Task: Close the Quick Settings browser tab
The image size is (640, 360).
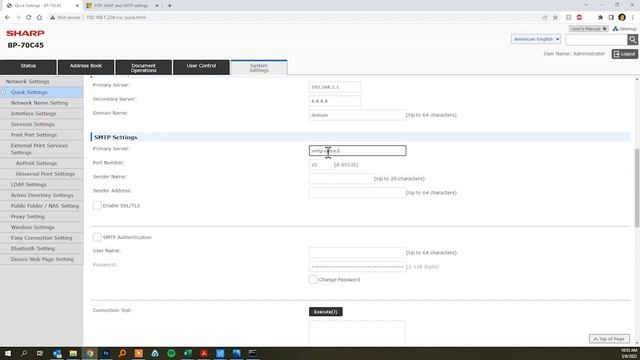Action: coord(77,6)
